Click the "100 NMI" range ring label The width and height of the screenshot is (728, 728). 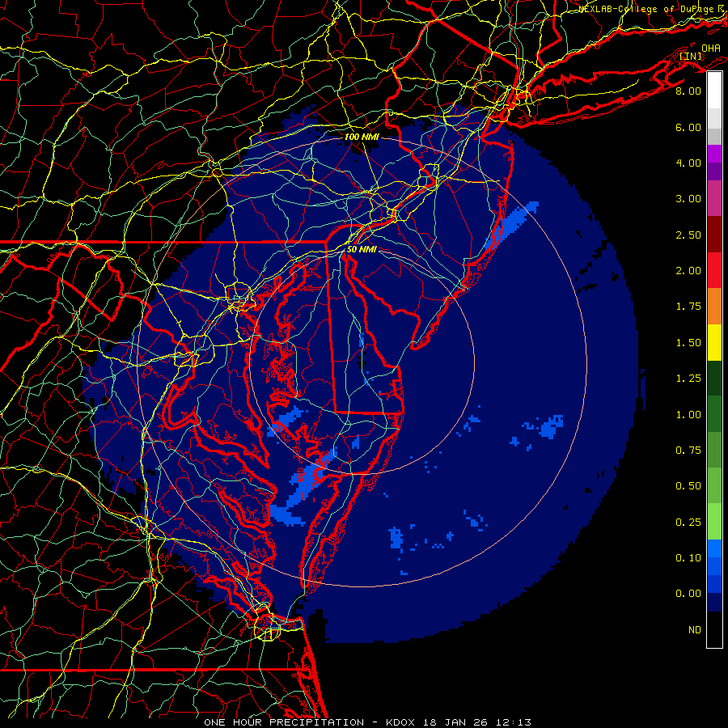coord(362,137)
